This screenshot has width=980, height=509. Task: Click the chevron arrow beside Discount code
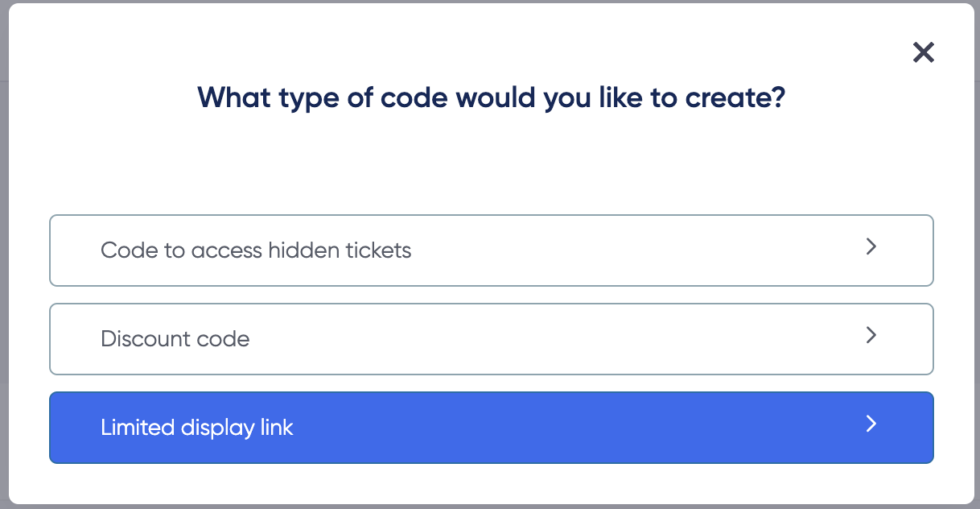tap(871, 335)
